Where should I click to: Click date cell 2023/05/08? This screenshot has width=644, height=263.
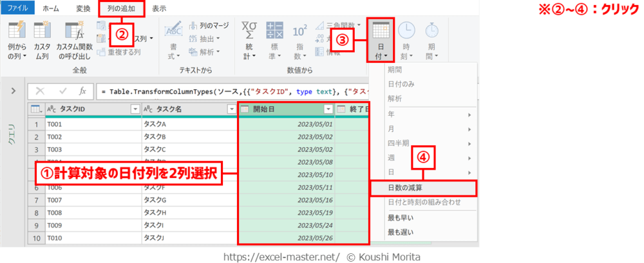[287, 162]
